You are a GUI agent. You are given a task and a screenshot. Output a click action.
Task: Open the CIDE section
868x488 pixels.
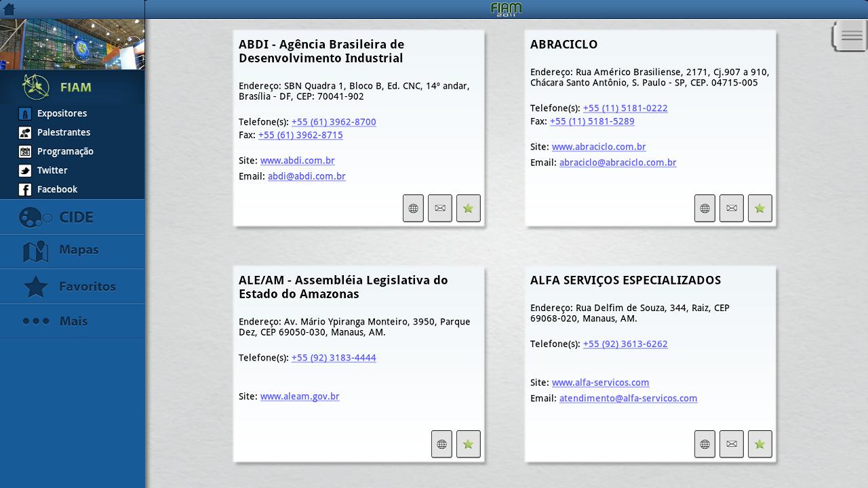73,217
